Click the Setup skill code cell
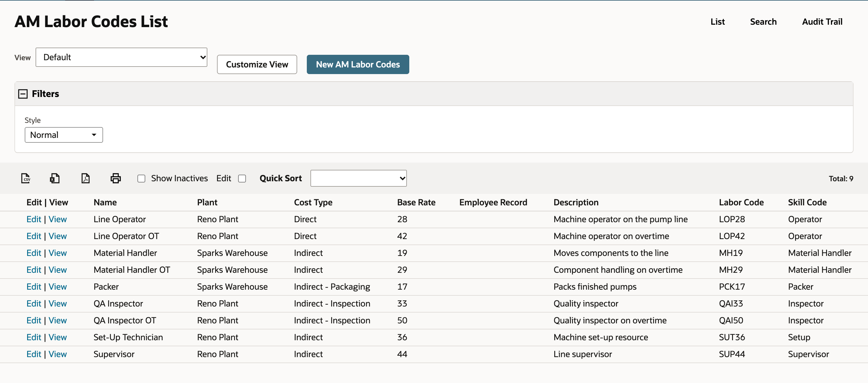868x383 pixels. pyautogui.click(x=799, y=337)
